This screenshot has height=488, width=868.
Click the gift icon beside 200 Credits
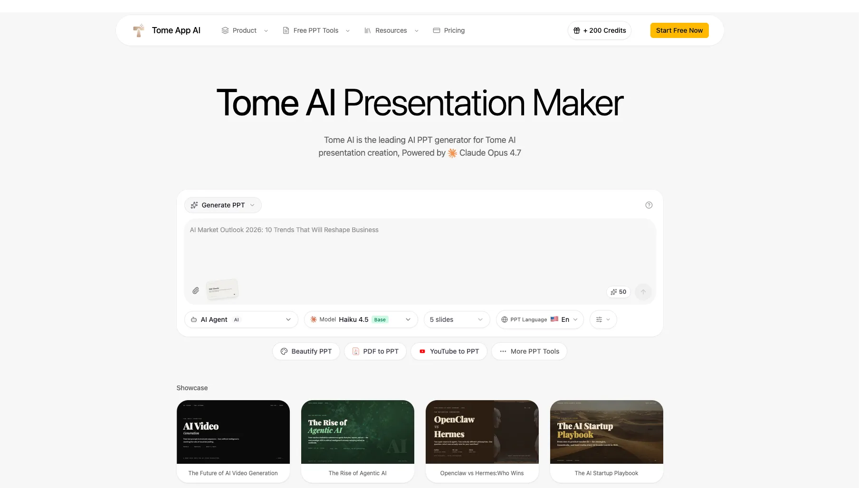point(577,30)
